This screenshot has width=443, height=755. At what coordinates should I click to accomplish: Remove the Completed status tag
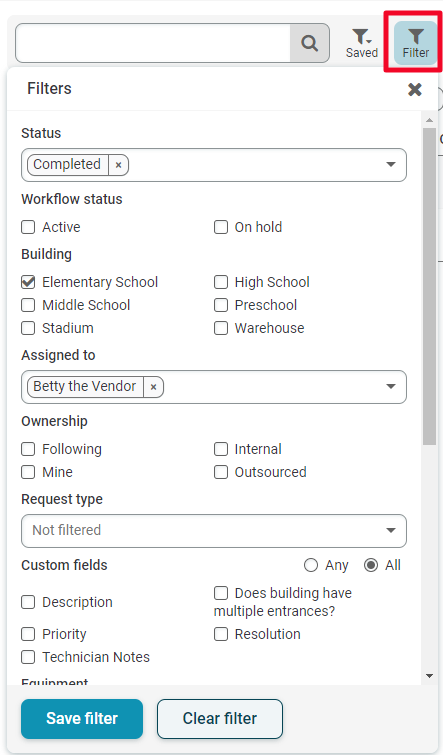coord(118,165)
